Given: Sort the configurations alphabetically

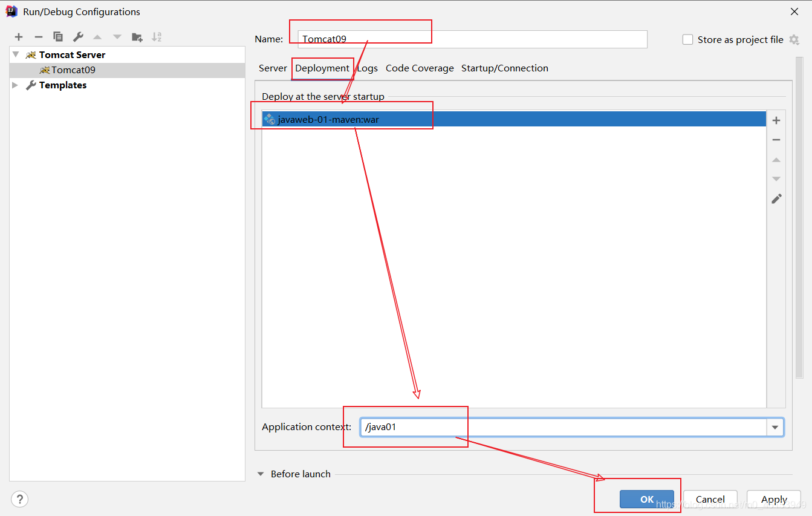Looking at the screenshot, I should [157, 37].
